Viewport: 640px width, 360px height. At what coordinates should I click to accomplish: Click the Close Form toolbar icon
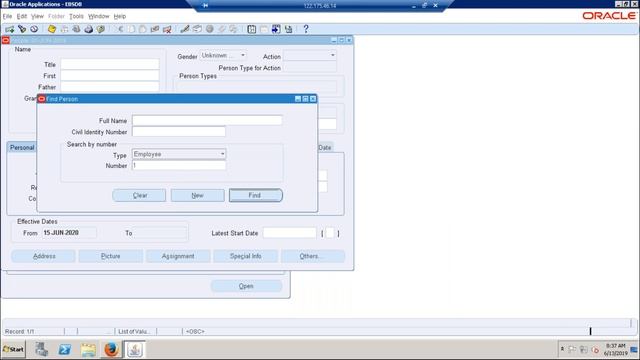point(101,29)
